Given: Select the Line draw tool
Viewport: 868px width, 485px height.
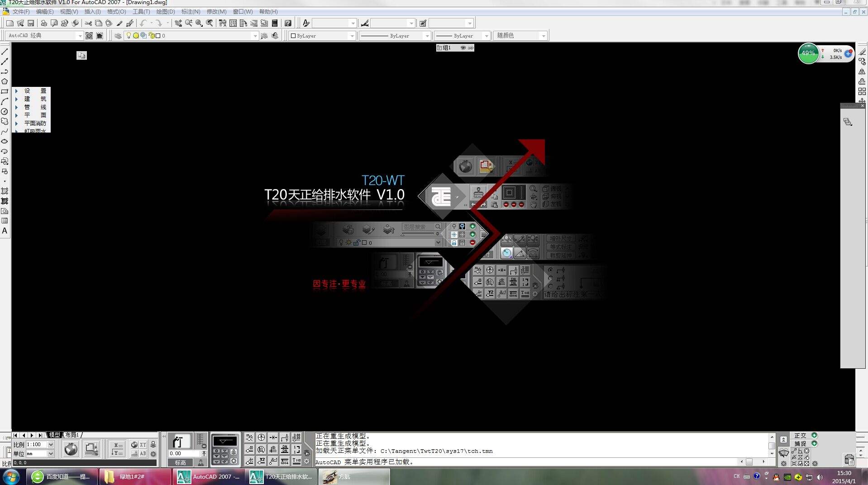Looking at the screenshot, I should click(x=5, y=52).
